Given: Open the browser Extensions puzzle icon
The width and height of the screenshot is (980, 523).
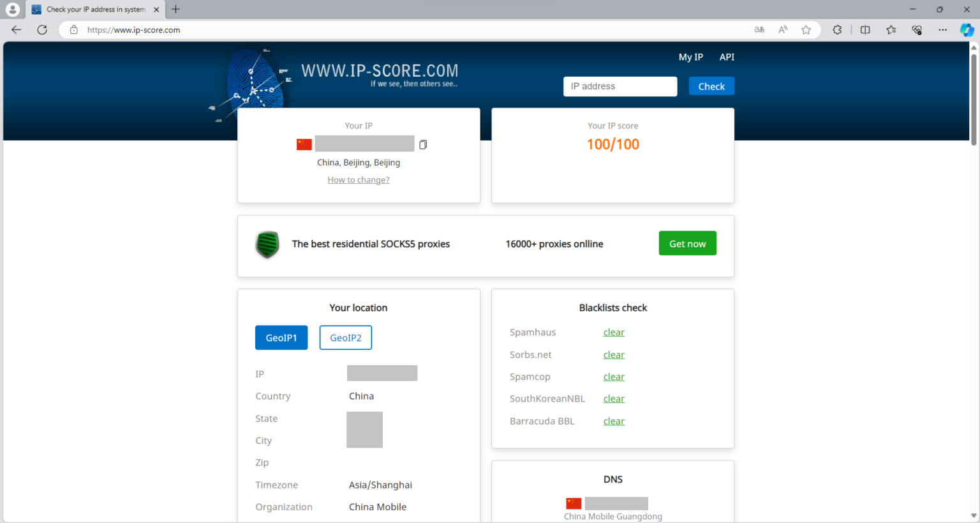Looking at the screenshot, I should point(837,30).
